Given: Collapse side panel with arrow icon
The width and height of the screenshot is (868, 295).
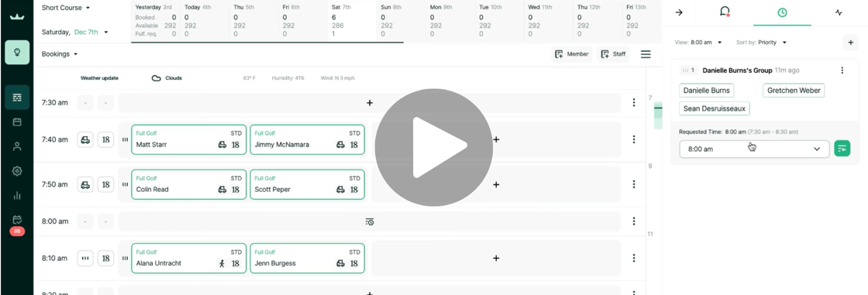Looking at the screenshot, I should (679, 12).
